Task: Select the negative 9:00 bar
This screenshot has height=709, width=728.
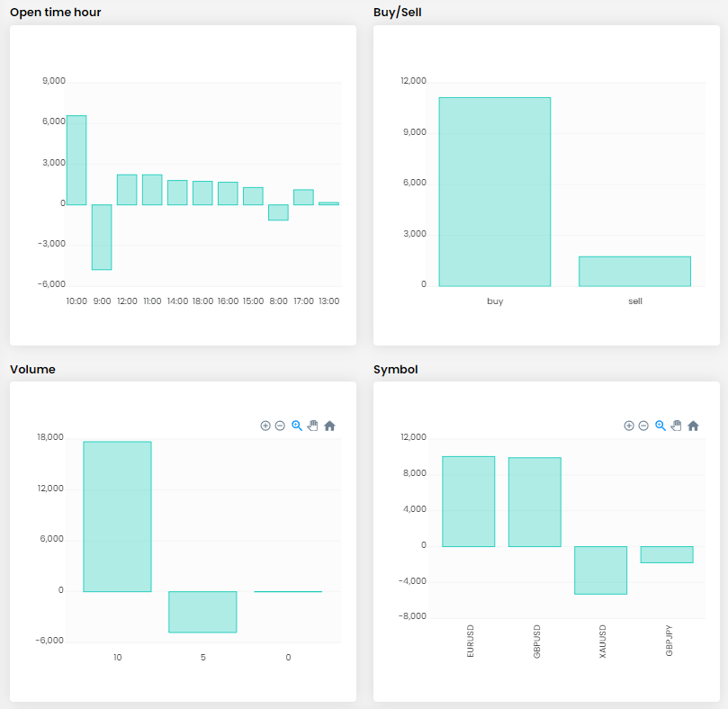Action: click(102, 237)
